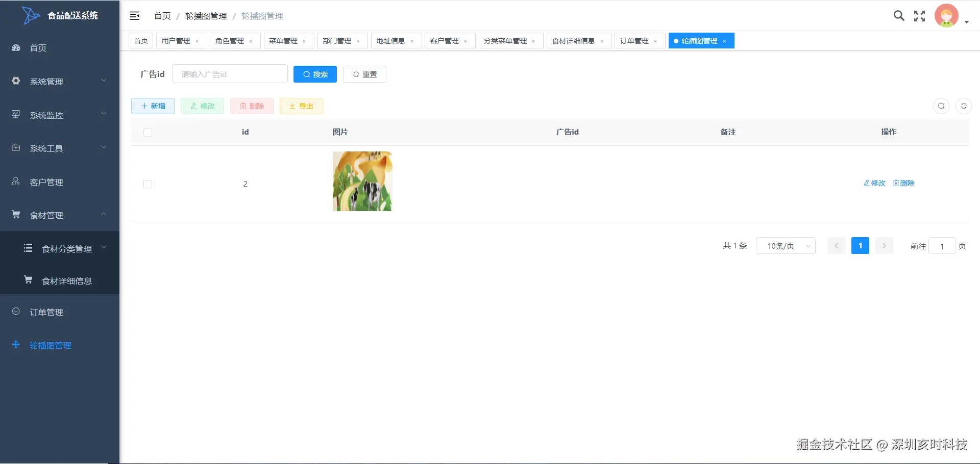Collapse the sidebar with the hamburger icon
This screenshot has height=464, width=980.
[x=134, y=16]
